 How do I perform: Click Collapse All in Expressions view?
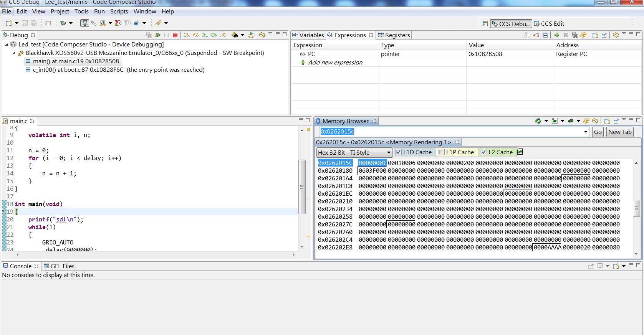tap(545, 35)
